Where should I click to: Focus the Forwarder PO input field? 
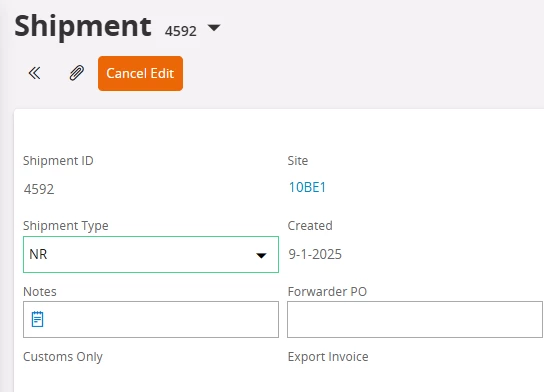415,319
